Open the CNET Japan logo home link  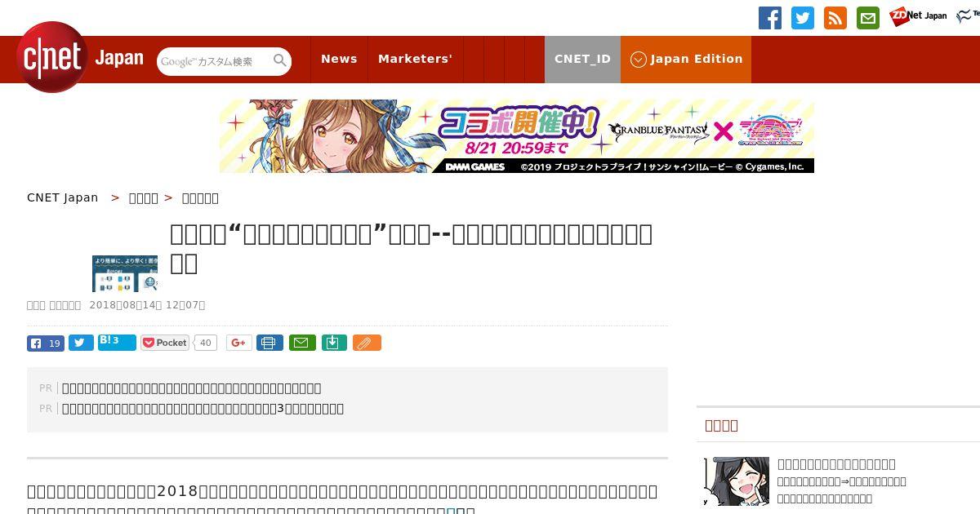[x=79, y=58]
